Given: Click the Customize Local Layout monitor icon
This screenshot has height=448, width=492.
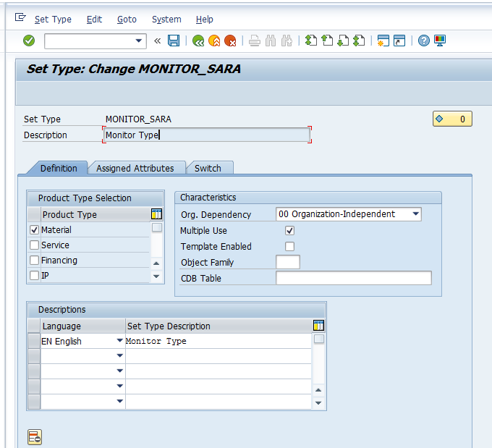Looking at the screenshot, I should pos(440,41).
